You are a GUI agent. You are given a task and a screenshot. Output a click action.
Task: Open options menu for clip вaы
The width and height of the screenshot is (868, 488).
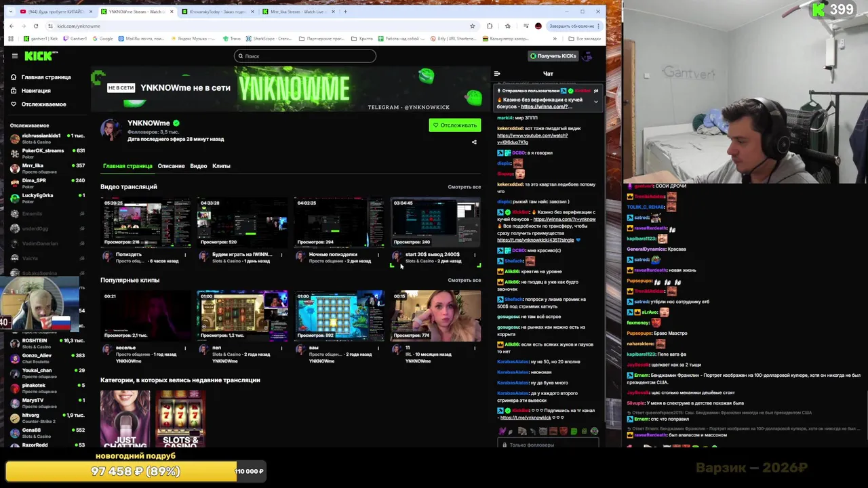click(378, 348)
